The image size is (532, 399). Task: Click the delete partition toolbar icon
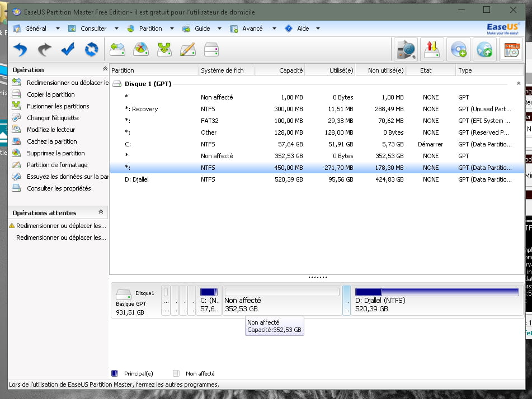point(141,50)
